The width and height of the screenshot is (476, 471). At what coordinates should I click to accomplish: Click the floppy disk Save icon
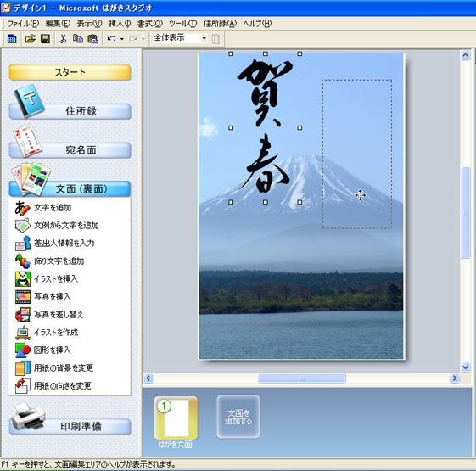pos(45,38)
